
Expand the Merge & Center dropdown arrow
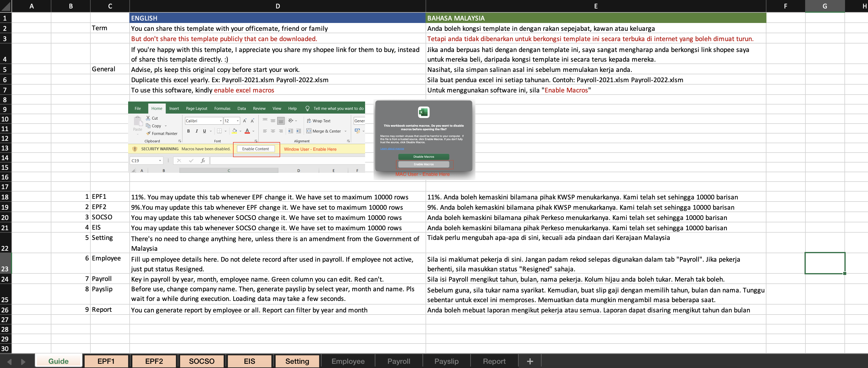[x=346, y=131]
